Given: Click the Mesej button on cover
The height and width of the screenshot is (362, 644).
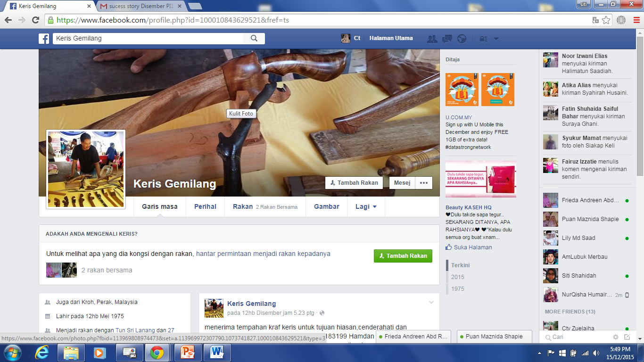Looking at the screenshot, I should (402, 183).
